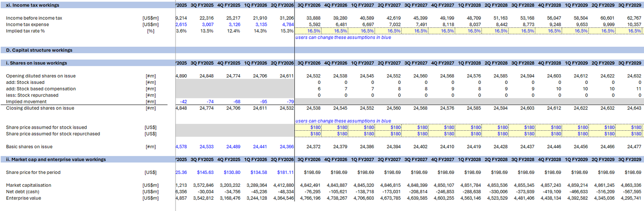Click the "i. Shares on issue workings" header
This screenshot has width=644, height=211.
tap(36, 63)
